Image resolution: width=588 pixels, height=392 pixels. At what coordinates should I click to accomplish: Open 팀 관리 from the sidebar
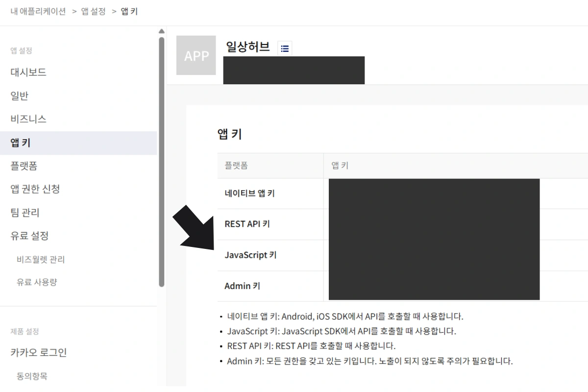point(25,213)
